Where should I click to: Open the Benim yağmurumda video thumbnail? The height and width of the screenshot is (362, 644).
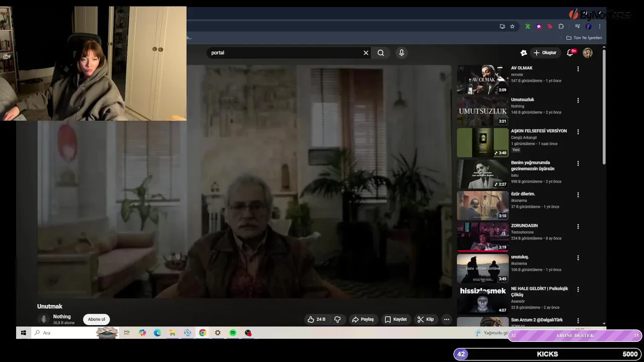tap(482, 174)
